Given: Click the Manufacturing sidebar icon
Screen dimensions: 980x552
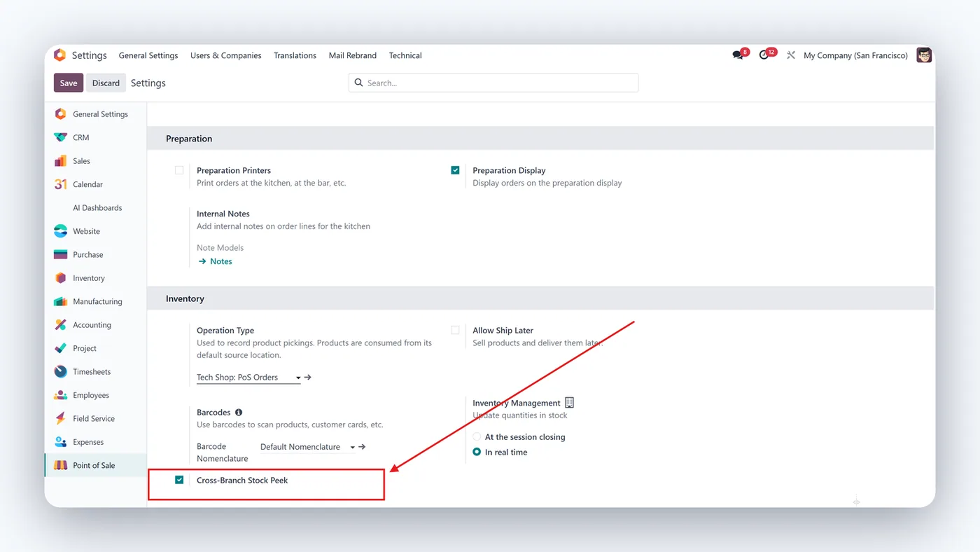Looking at the screenshot, I should click(61, 301).
